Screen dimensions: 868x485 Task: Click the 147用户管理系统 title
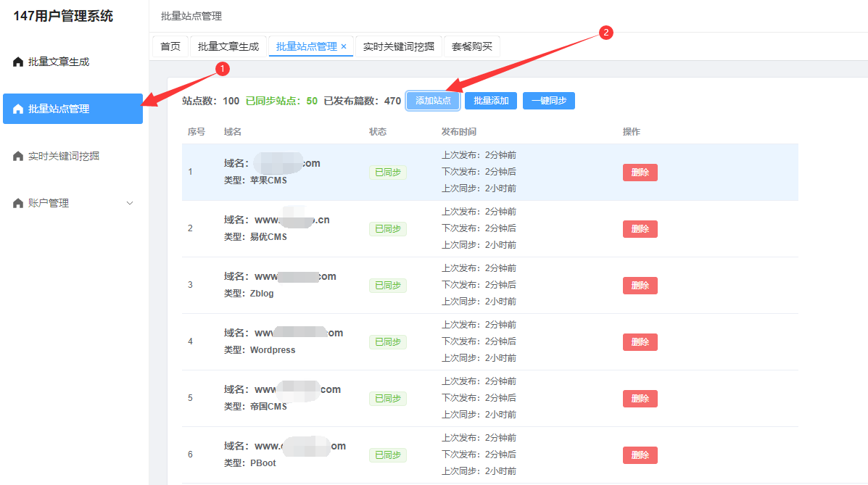[x=63, y=16]
